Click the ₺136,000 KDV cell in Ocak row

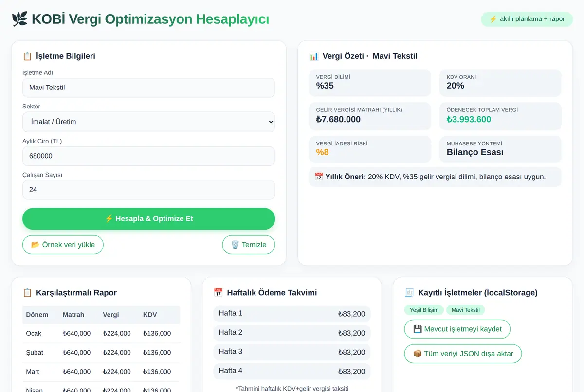tap(157, 333)
